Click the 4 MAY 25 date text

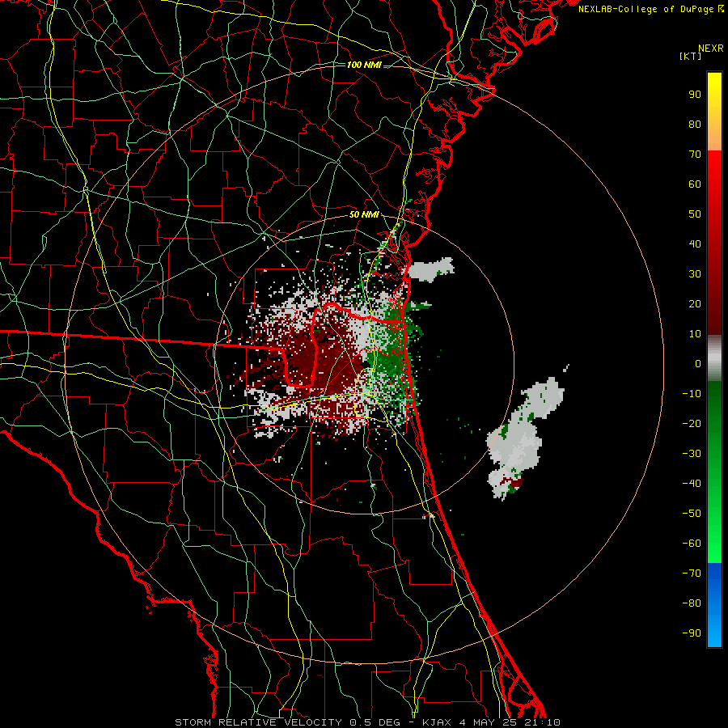click(x=487, y=722)
